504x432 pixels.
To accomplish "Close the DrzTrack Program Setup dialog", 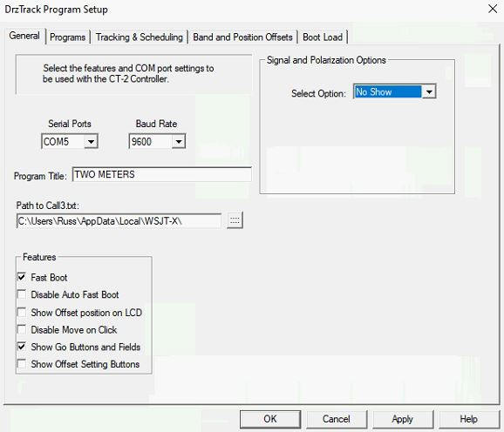I will pos(493,9).
